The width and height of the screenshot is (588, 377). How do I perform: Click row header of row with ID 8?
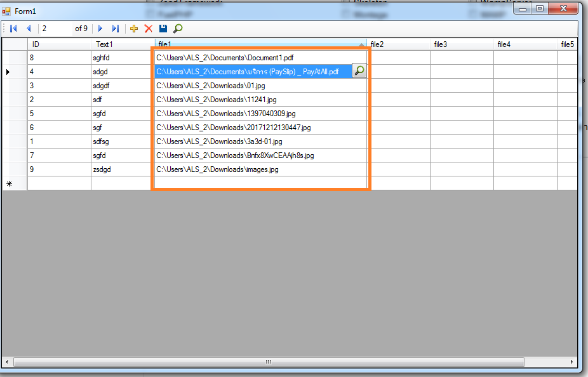pyautogui.click(x=15, y=57)
